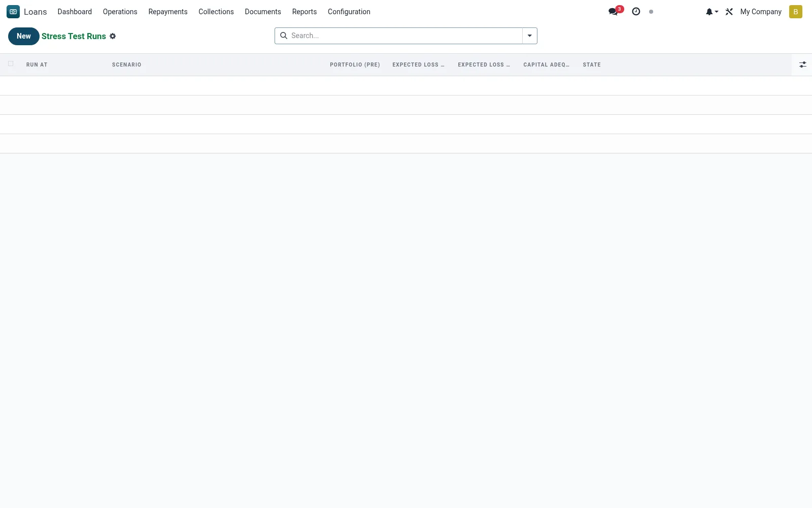Image resolution: width=812 pixels, height=508 pixels.
Task: Open the Operations menu
Action: click(x=120, y=12)
